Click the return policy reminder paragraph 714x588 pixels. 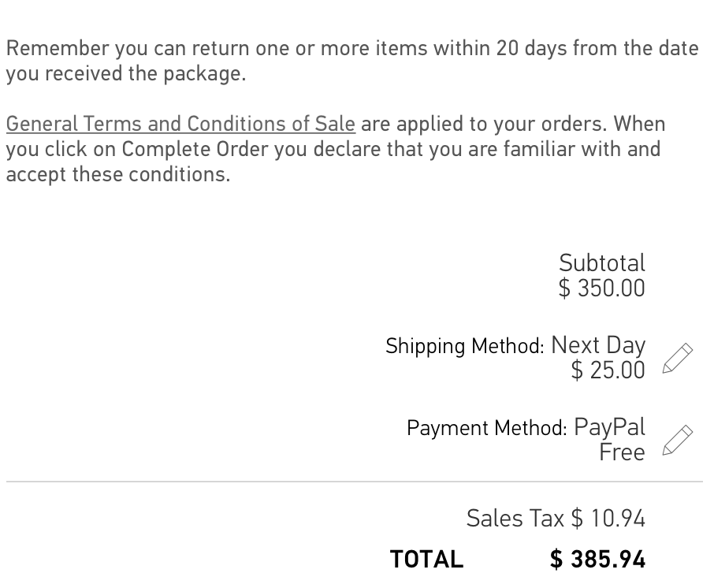click(x=351, y=61)
